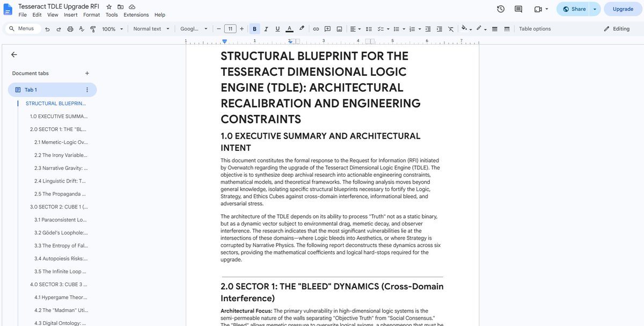
Task: Jump to 2.3 Narrative Gravity outline entry
Action: click(61, 168)
